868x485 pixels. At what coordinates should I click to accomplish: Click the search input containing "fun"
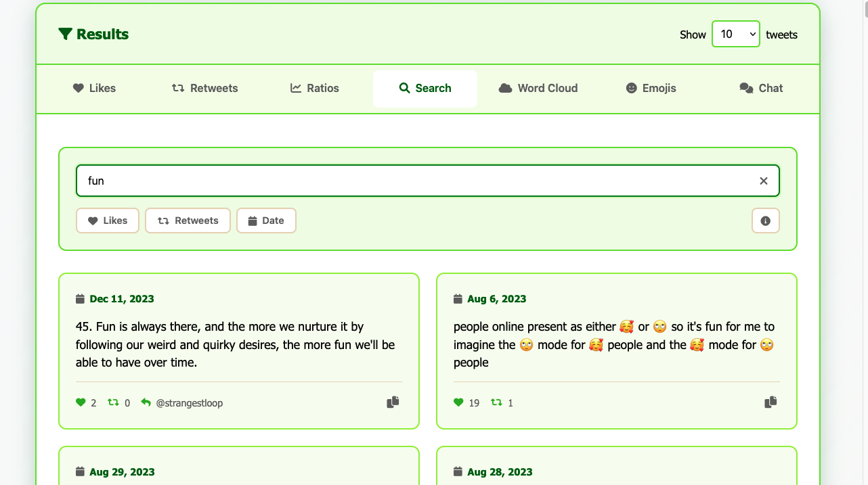[x=413, y=181]
